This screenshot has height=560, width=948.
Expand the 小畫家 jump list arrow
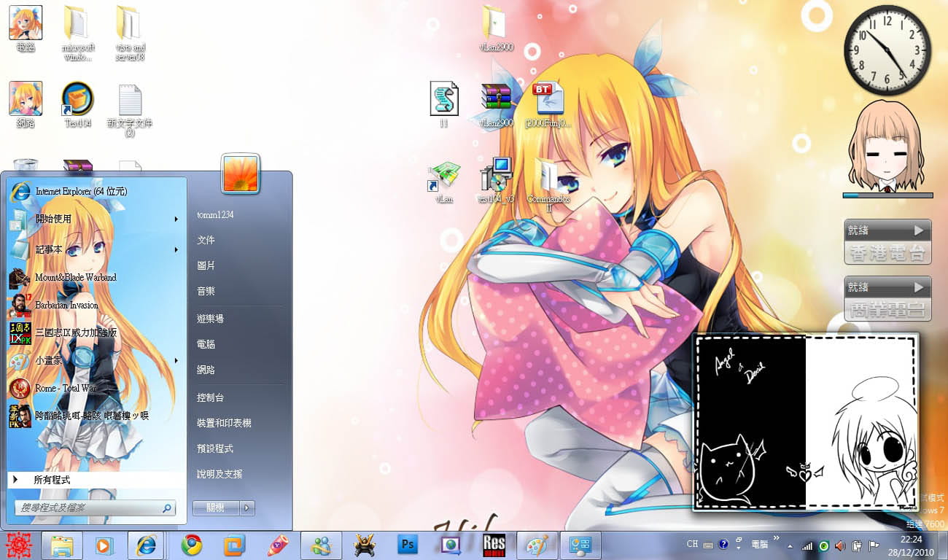[x=176, y=361]
